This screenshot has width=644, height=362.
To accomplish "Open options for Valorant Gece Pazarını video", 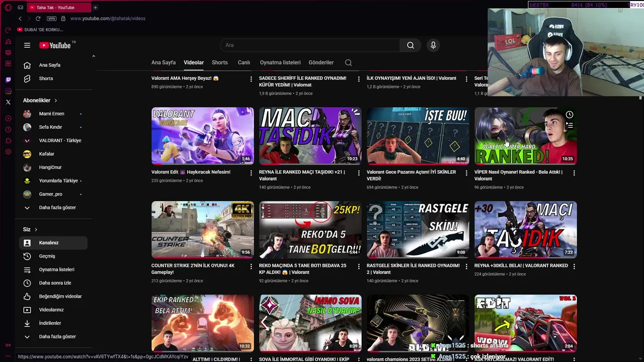I will coord(466,173).
